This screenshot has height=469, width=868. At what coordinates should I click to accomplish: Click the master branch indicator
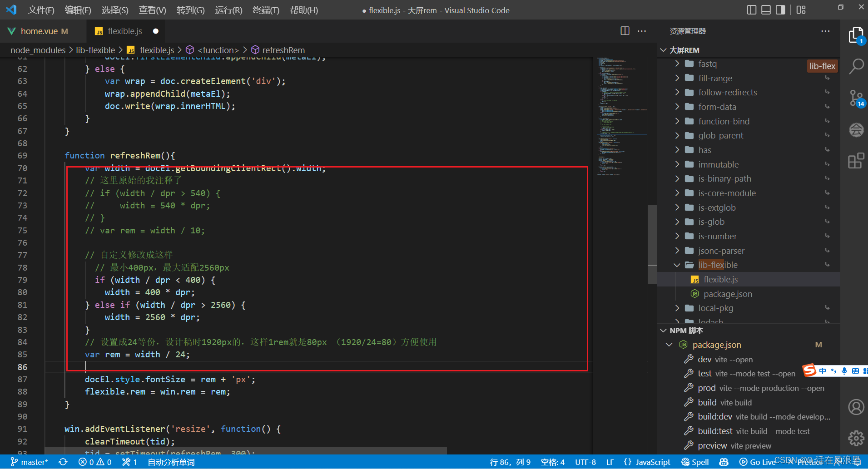29,462
